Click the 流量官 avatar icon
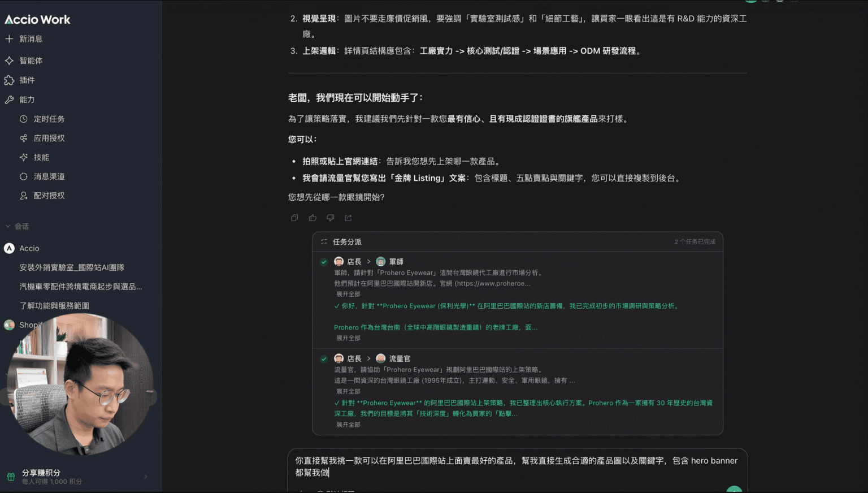The width and height of the screenshot is (868, 493). pos(381,358)
